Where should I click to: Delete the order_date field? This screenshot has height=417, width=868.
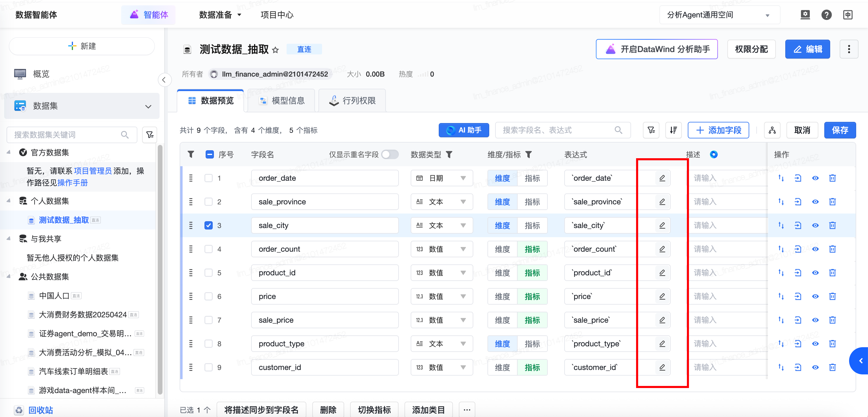(832, 178)
